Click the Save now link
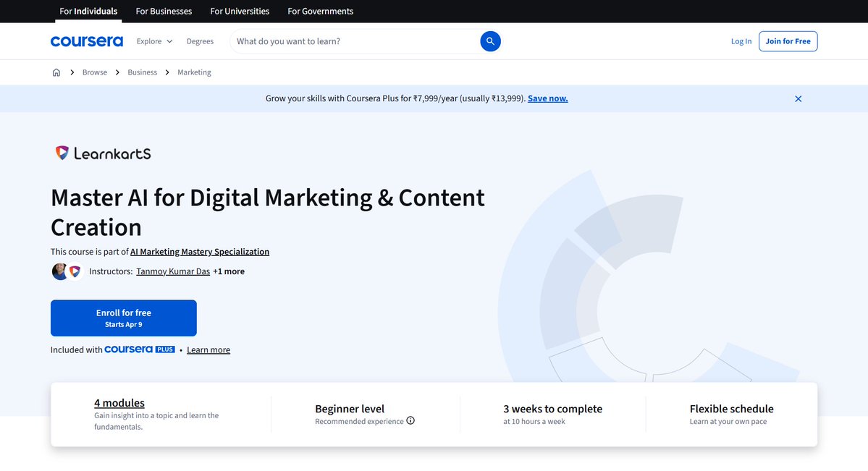This screenshot has height=471, width=868. [547, 98]
